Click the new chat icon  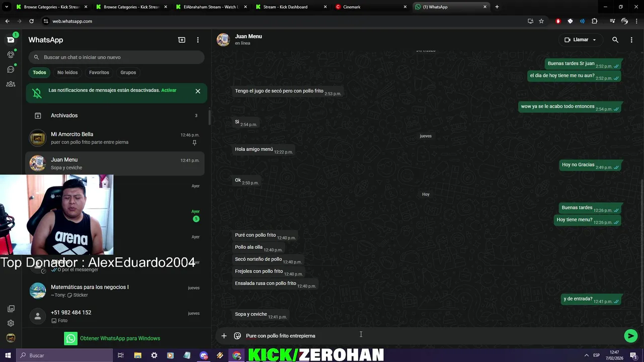pos(182,40)
